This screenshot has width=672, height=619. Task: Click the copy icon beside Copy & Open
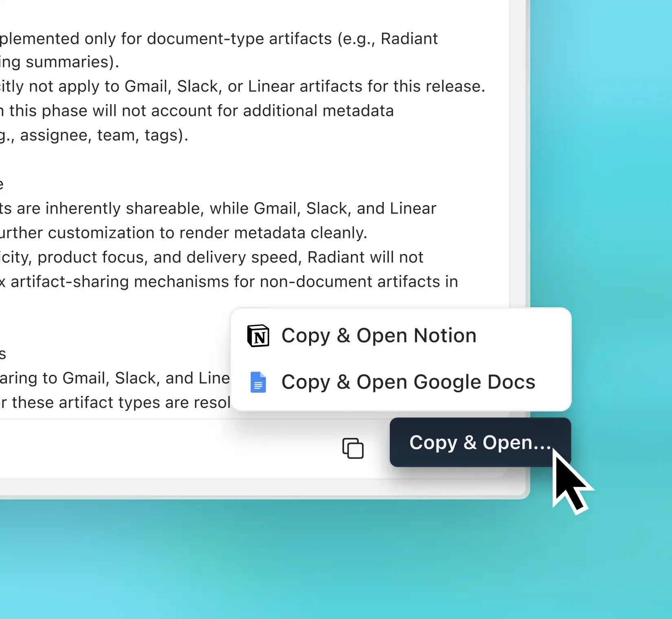pos(353,448)
